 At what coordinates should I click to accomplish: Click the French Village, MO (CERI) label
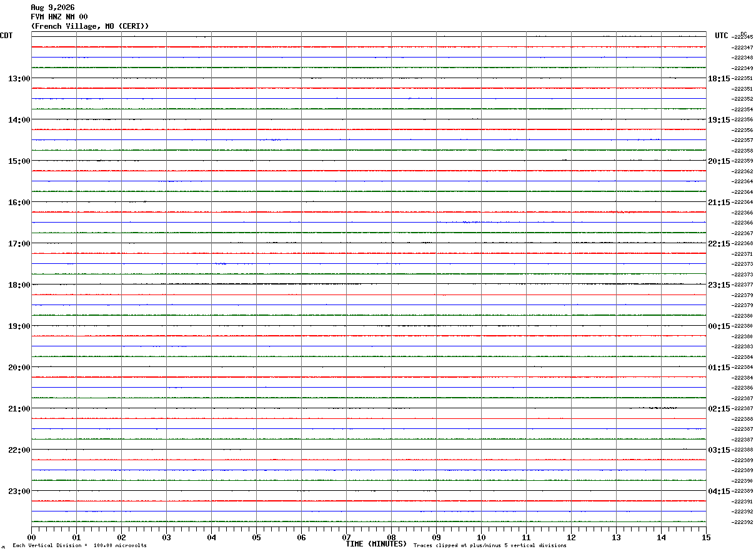[90, 26]
